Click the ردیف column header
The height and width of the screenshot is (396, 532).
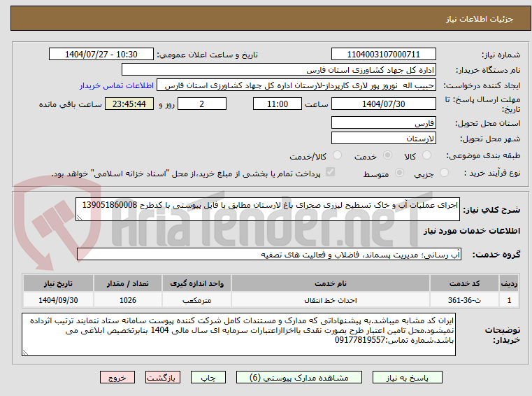click(509, 283)
